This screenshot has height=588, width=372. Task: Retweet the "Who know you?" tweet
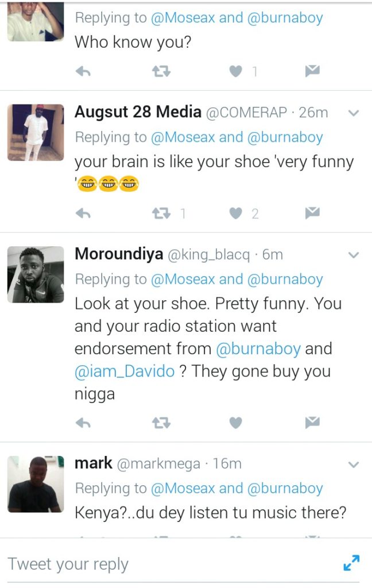point(161,71)
